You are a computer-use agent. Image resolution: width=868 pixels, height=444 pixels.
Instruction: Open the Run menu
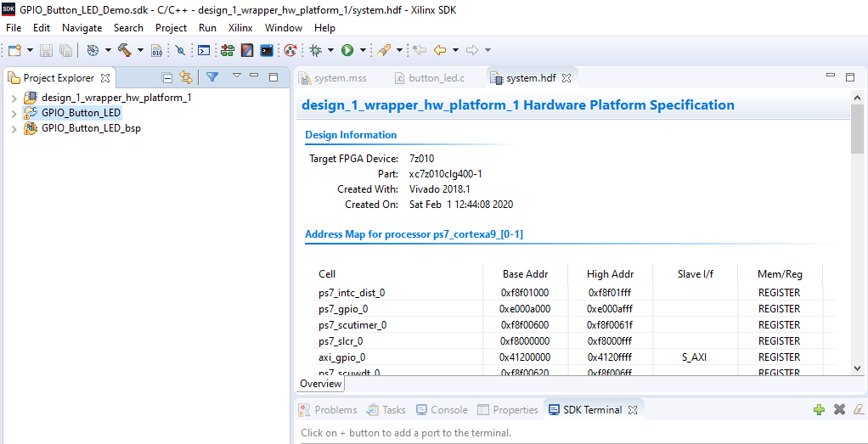207,28
